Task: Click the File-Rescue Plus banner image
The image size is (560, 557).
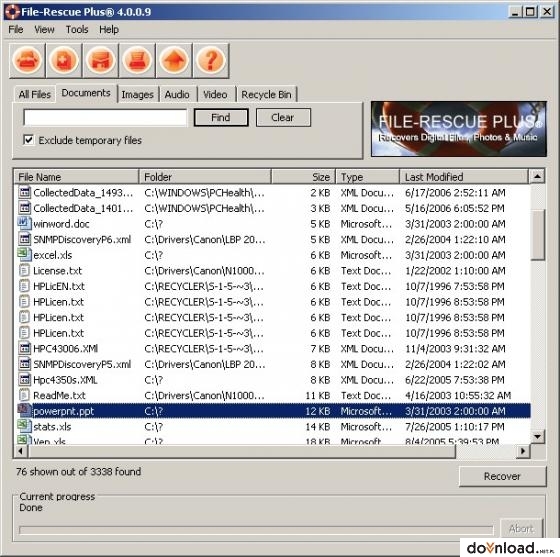Action: (x=459, y=129)
